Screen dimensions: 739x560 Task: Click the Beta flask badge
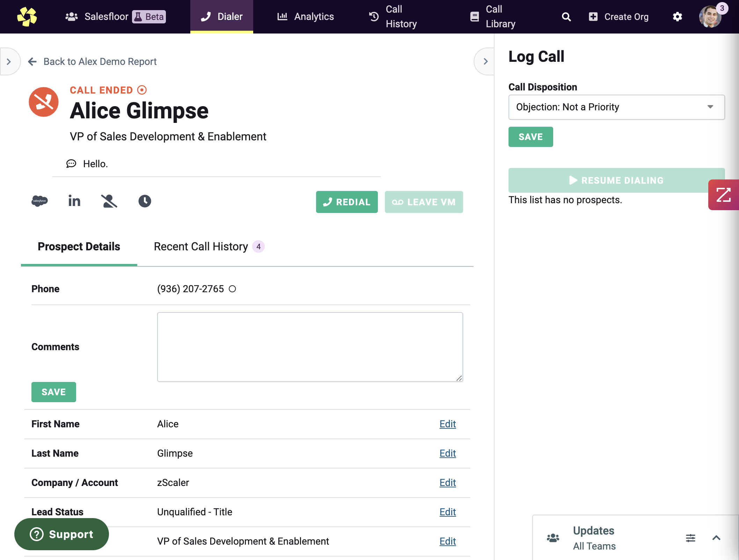point(149,17)
